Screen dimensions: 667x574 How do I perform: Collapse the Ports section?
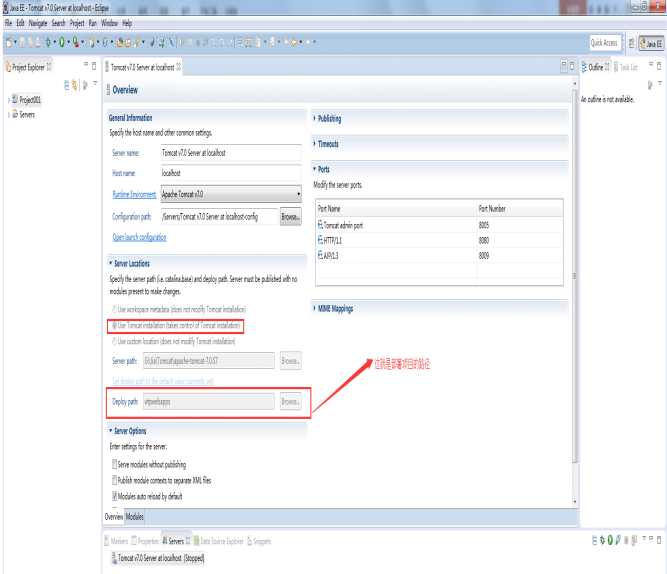click(x=314, y=169)
